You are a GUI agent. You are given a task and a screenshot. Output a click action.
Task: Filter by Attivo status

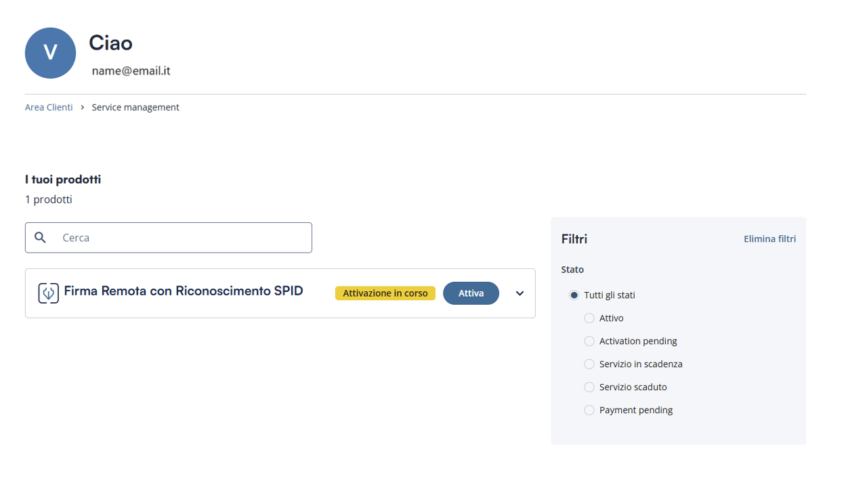click(589, 318)
